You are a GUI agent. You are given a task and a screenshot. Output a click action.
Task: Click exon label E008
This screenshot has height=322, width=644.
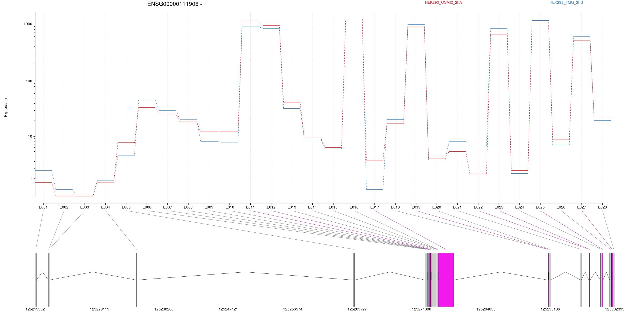click(188, 207)
